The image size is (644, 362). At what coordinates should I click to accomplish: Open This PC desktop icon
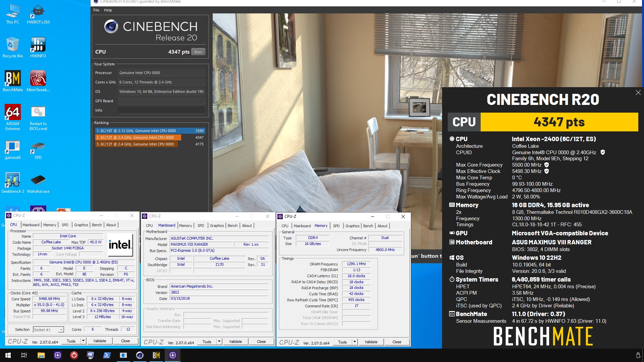(x=12, y=14)
